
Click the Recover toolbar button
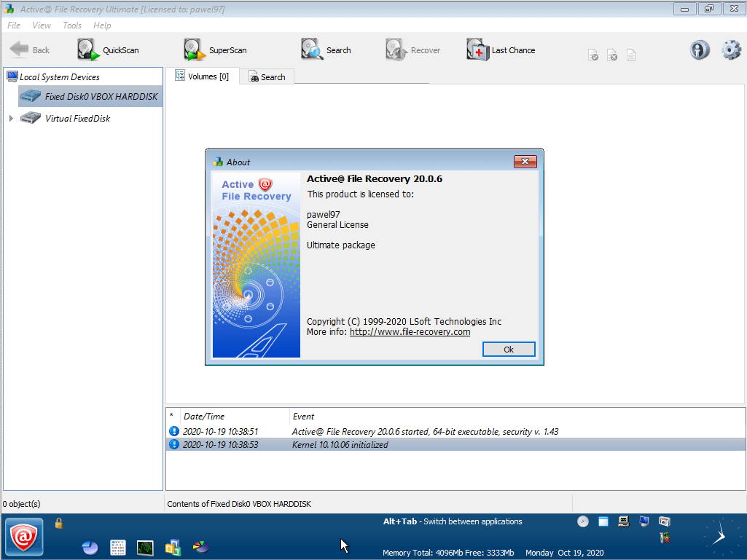coord(412,50)
